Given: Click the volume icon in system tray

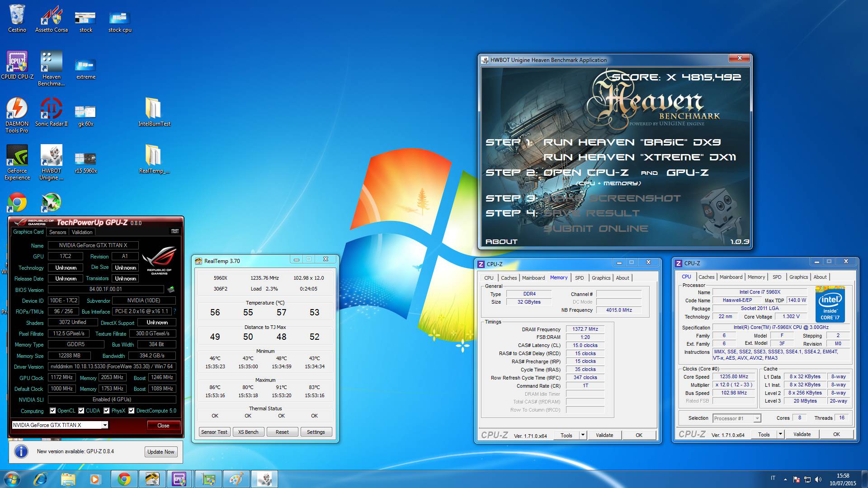Looking at the screenshot, I should pos(818,479).
